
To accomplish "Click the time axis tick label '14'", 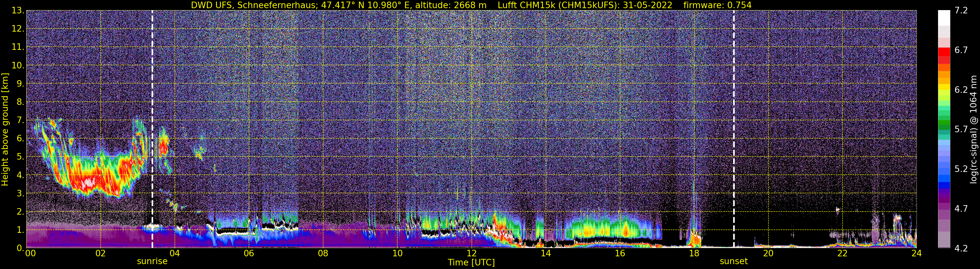I will (545, 253).
